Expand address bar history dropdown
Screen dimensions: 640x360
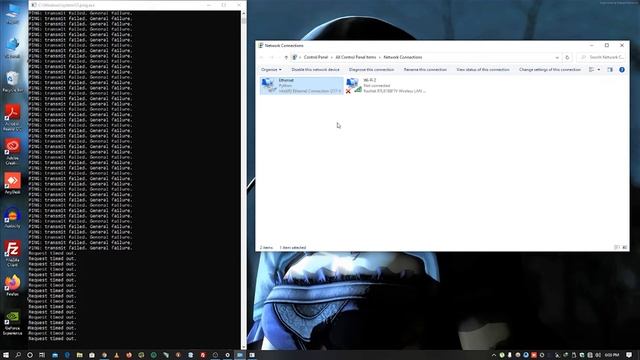pyautogui.click(x=557, y=58)
